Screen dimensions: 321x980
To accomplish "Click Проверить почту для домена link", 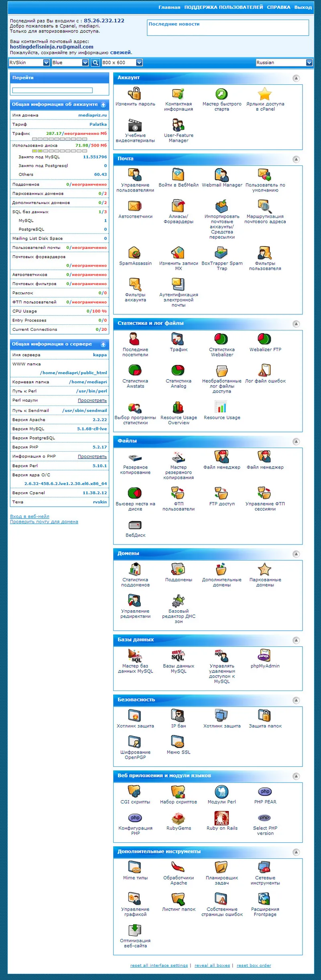I will tap(44, 522).
